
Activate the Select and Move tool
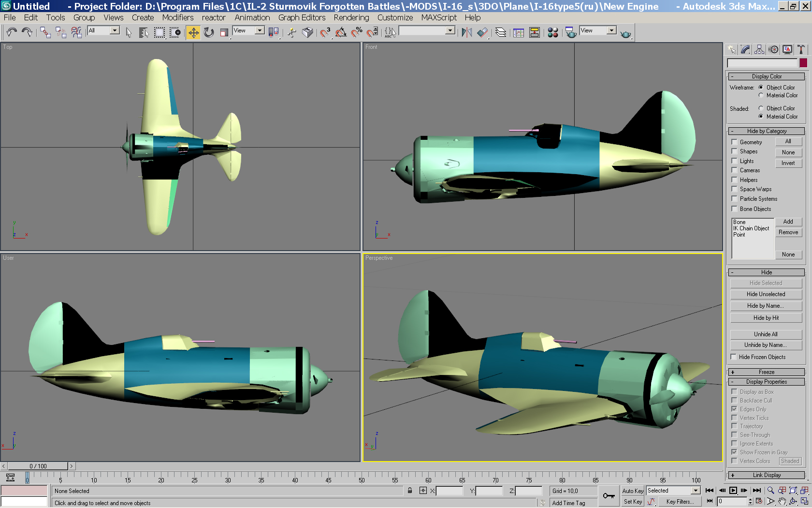[193, 32]
